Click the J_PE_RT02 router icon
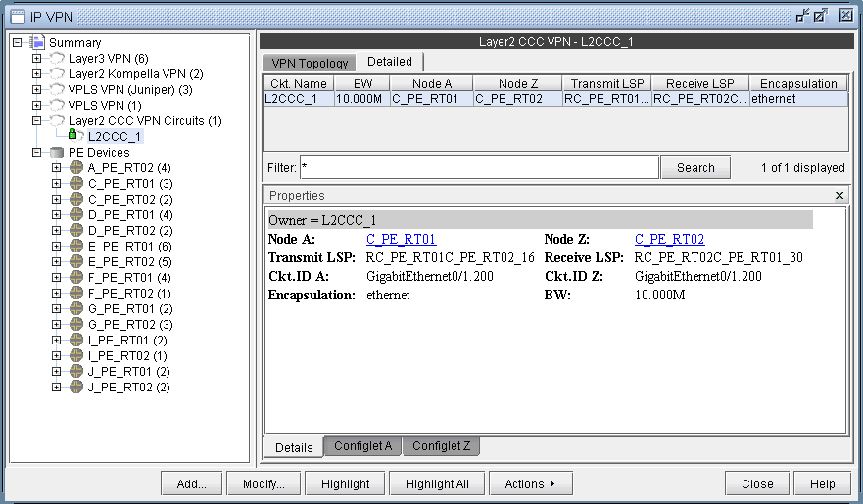The width and height of the screenshot is (863, 504). click(x=75, y=388)
